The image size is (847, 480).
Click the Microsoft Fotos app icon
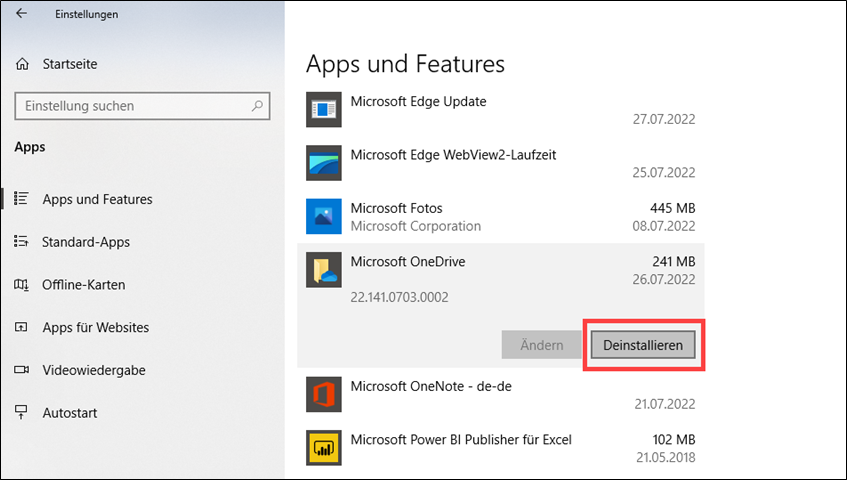point(324,217)
